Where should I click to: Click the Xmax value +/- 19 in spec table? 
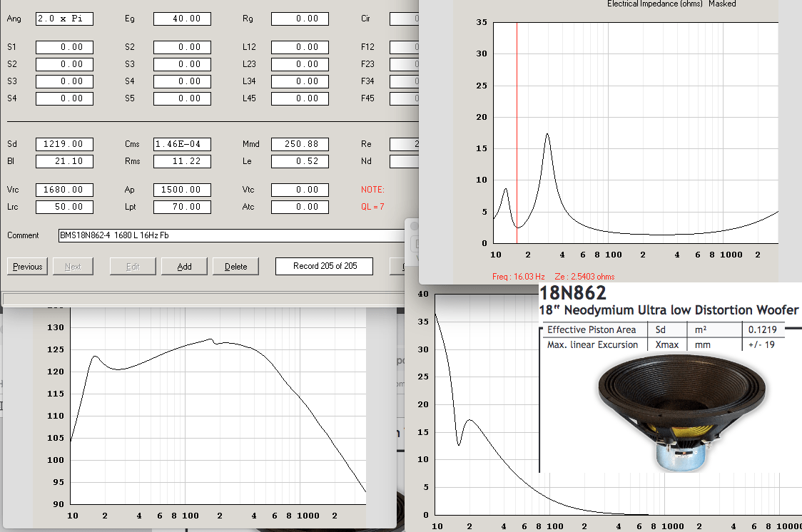click(761, 345)
